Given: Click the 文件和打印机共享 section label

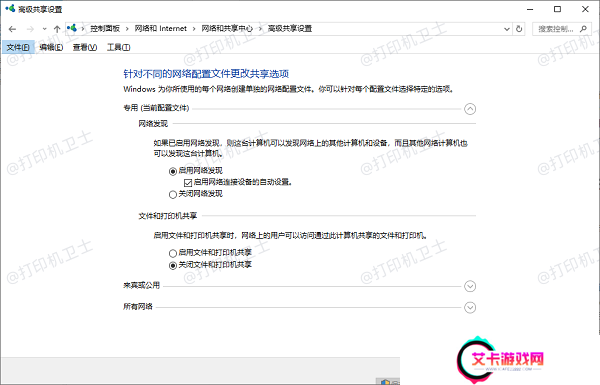Looking at the screenshot, I should coord(168,216).
